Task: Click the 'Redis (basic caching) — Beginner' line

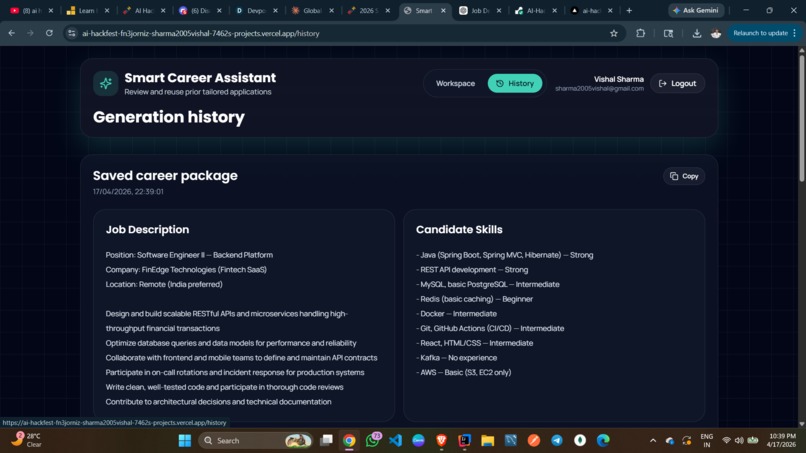Action: tap(474, 299)
